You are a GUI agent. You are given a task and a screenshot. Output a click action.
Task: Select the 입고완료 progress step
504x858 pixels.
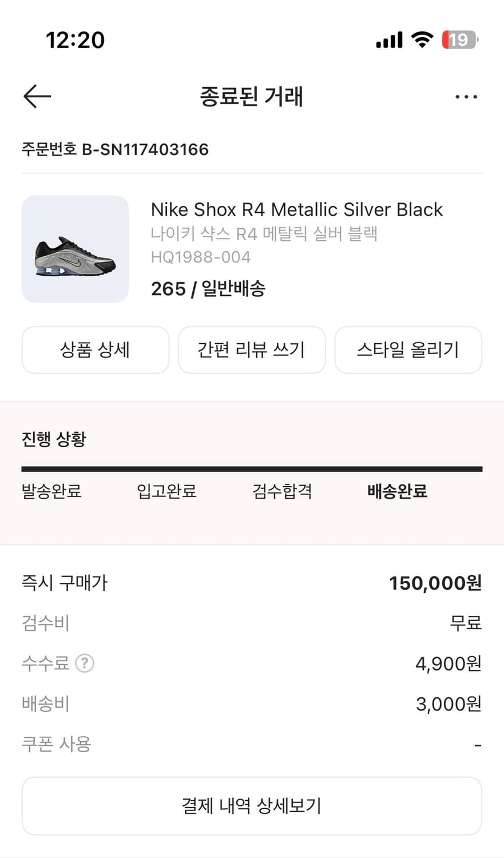coord(167,491)
